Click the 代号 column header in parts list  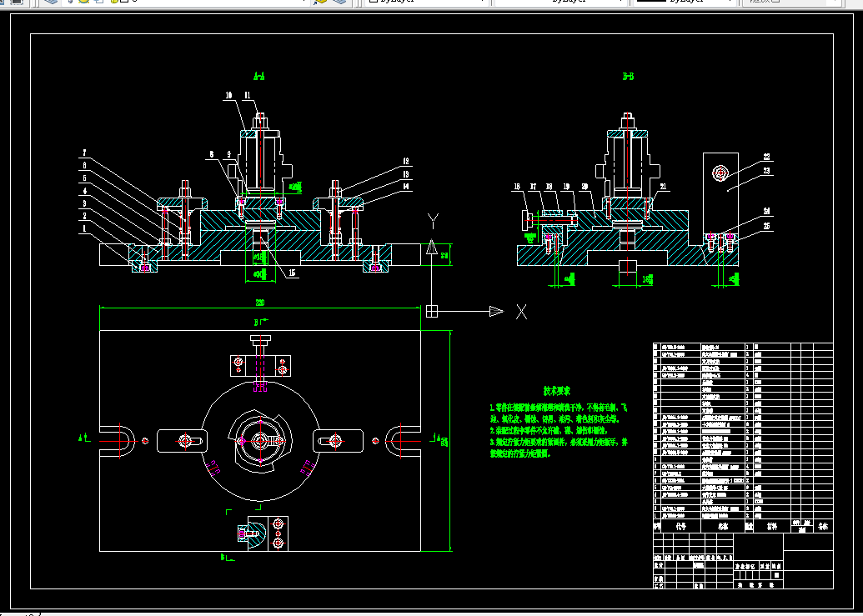point(681,526)
